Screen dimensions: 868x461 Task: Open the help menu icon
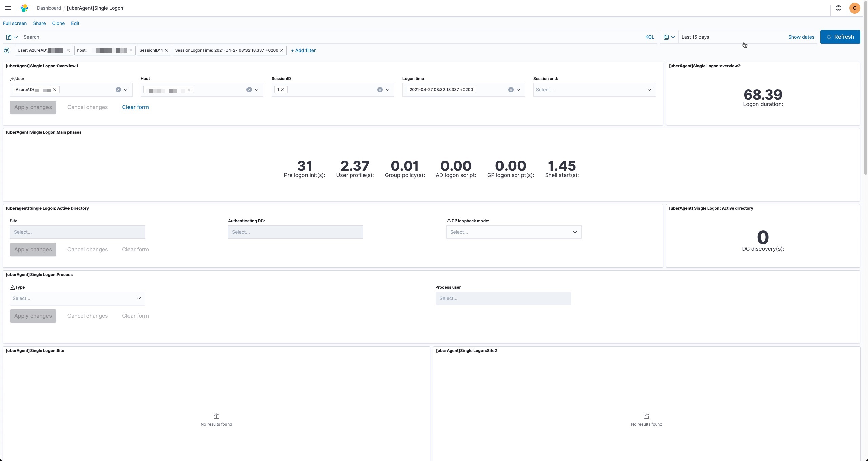tap(838, 8)
